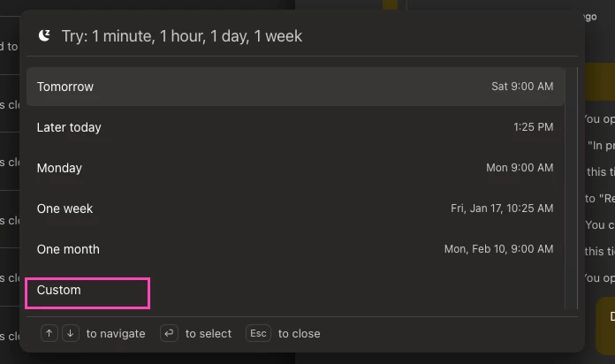Screen dimensions: 615x364
Task: Choose One week snooze option
Action: (295, 209)
